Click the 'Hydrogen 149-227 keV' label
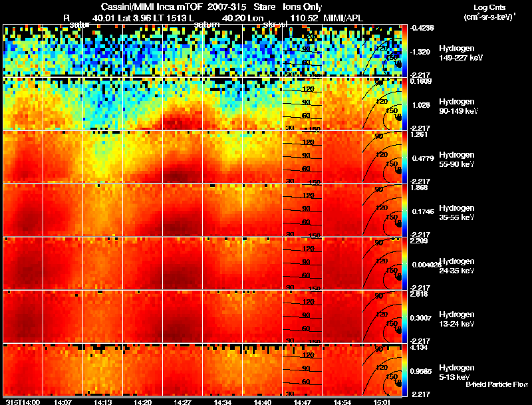532x405 pixels. [x=461, y=53]
